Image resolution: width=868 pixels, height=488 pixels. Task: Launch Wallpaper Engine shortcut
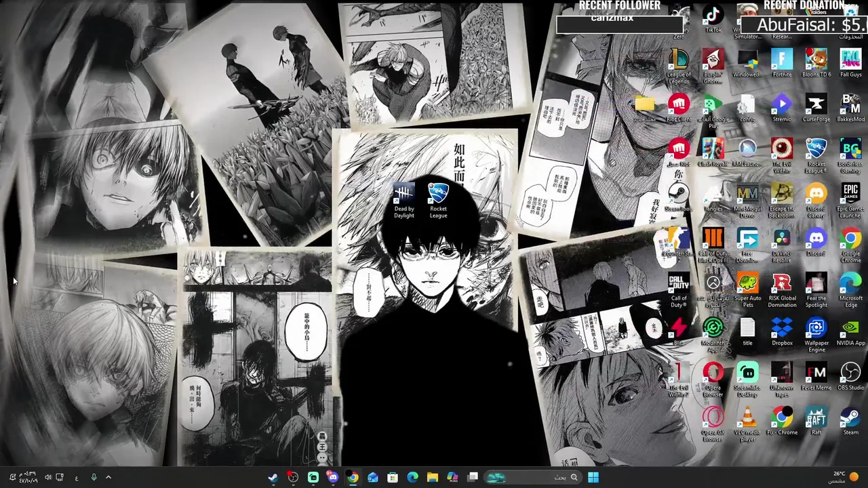816,335
